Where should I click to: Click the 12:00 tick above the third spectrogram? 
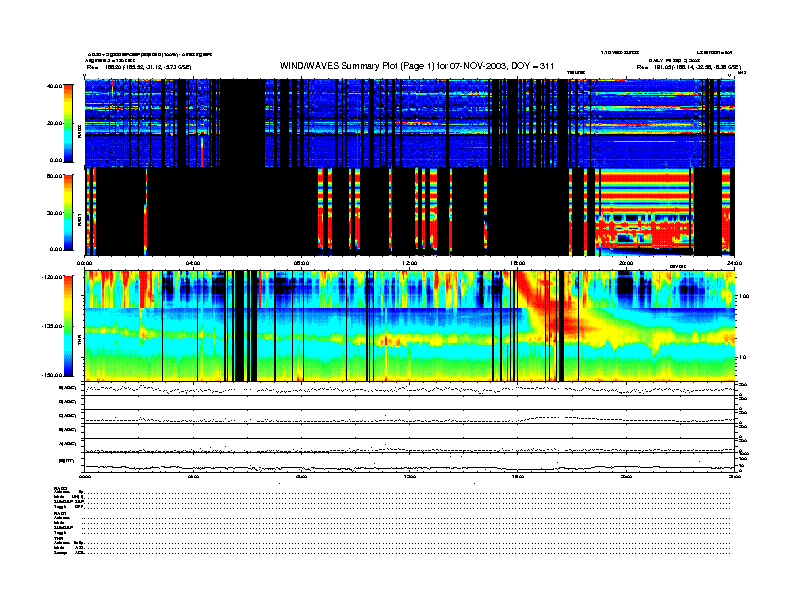pyautogui.click(x=410, y=263)
